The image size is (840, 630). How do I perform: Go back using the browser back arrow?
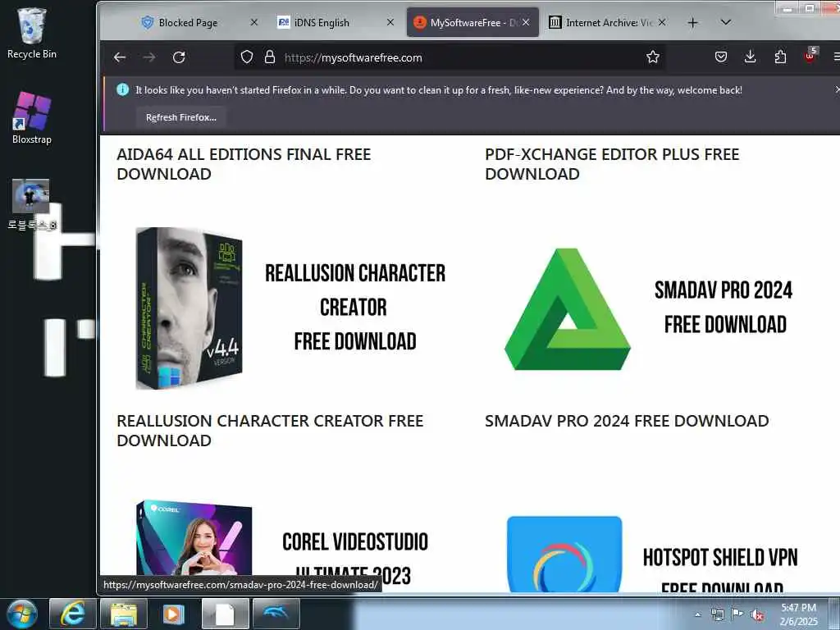[x=120, y=57]
